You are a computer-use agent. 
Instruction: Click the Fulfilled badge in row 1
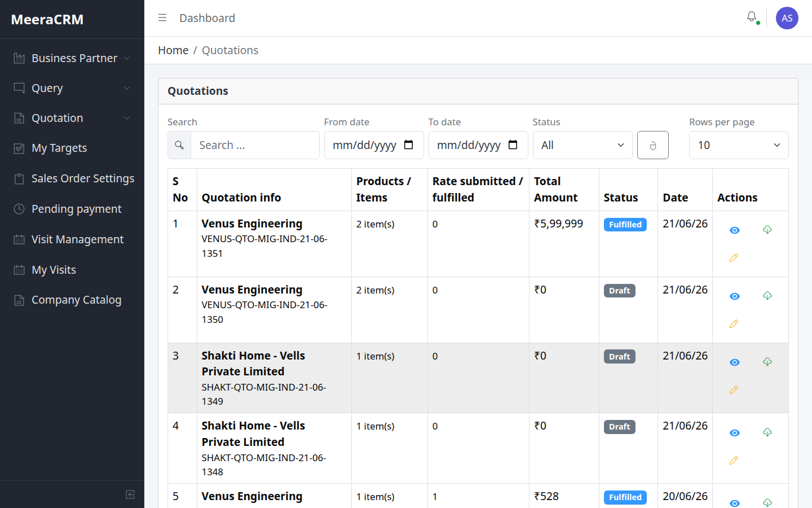[x=625, y=225]
